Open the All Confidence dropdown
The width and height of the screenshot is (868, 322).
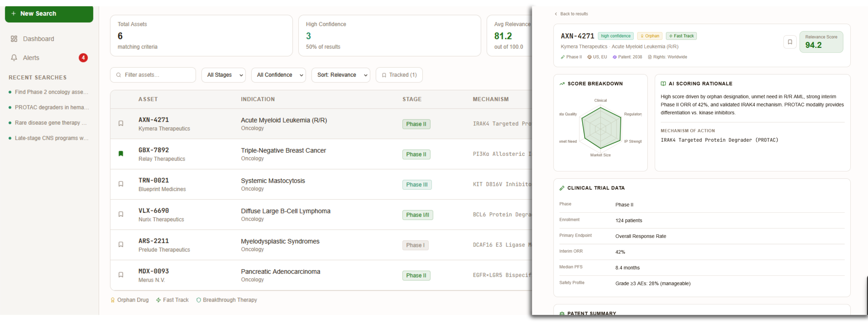tap(278, 75)
